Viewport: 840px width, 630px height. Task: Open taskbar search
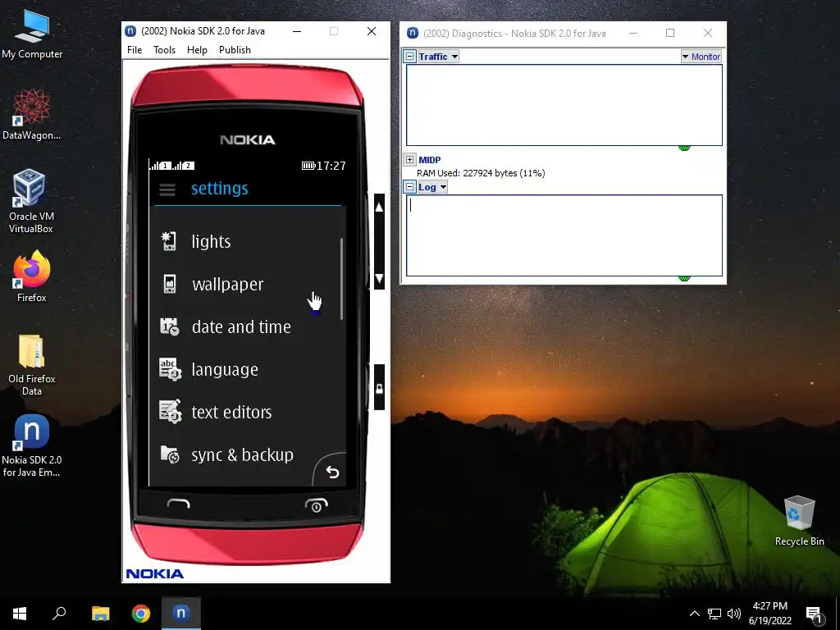[59, 614]
